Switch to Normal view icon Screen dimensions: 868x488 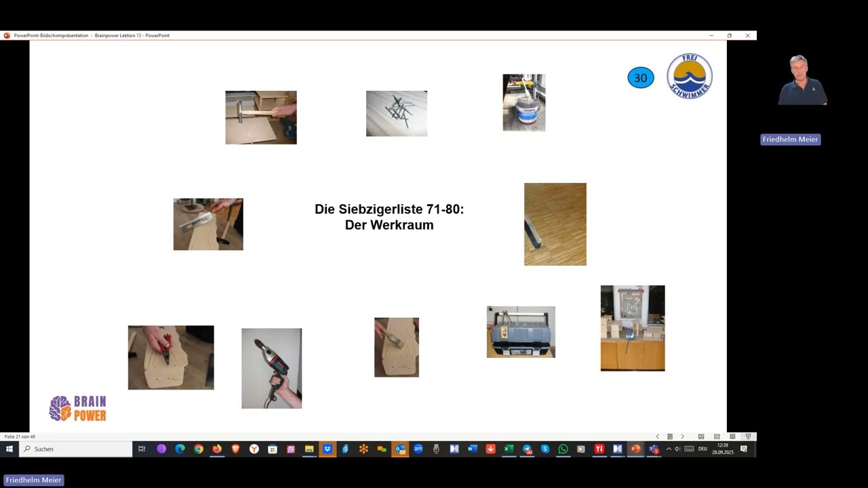point(701,436)
